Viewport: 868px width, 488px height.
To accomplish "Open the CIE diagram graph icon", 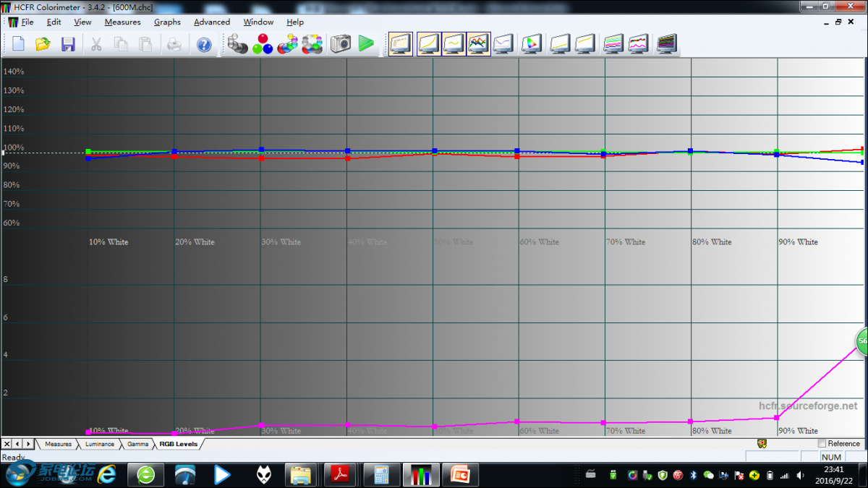I will pos(532,44).
